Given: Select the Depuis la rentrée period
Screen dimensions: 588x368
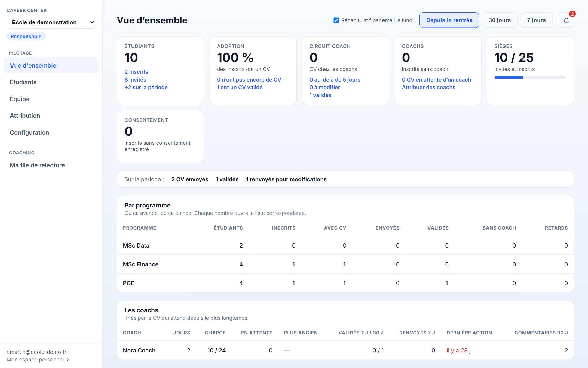Looking at the screenshot, I should [449, 20].
